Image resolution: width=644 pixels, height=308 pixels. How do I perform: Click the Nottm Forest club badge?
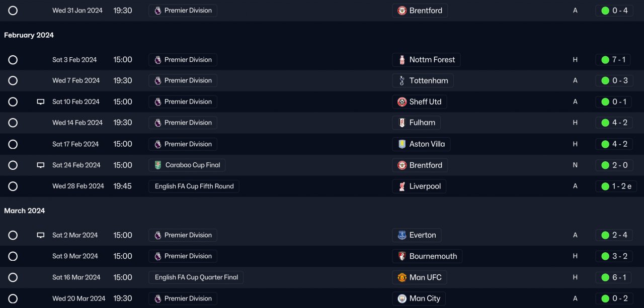[402, 60]
